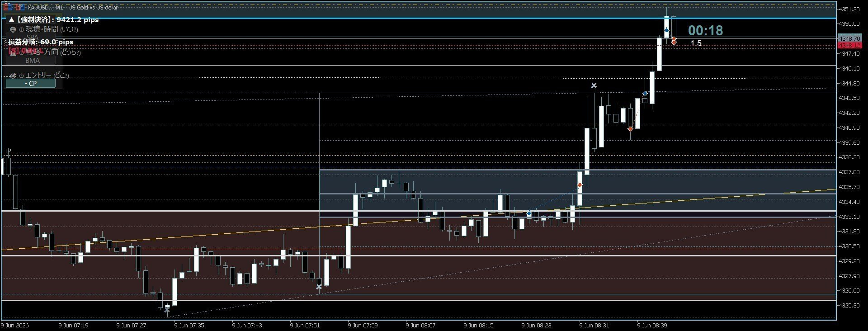Select the red sell arrow on the 08:31 candle

coord(580,185)
